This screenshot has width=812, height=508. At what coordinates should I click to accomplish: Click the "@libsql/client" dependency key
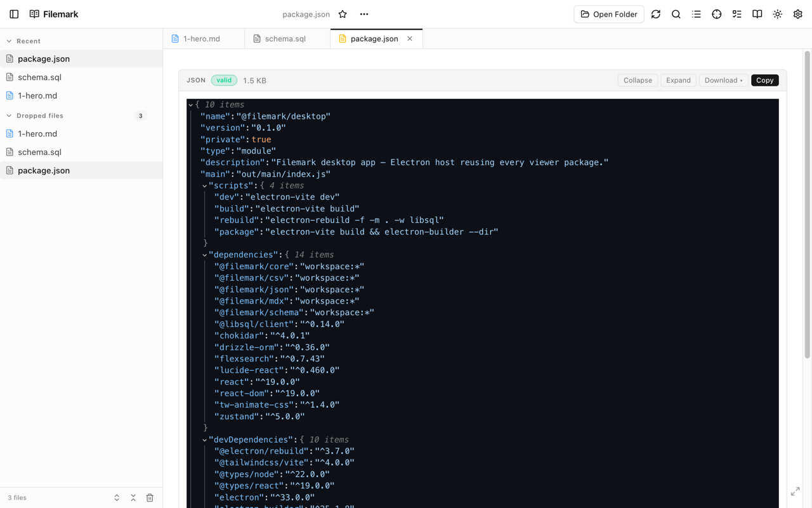pos(254,324)
